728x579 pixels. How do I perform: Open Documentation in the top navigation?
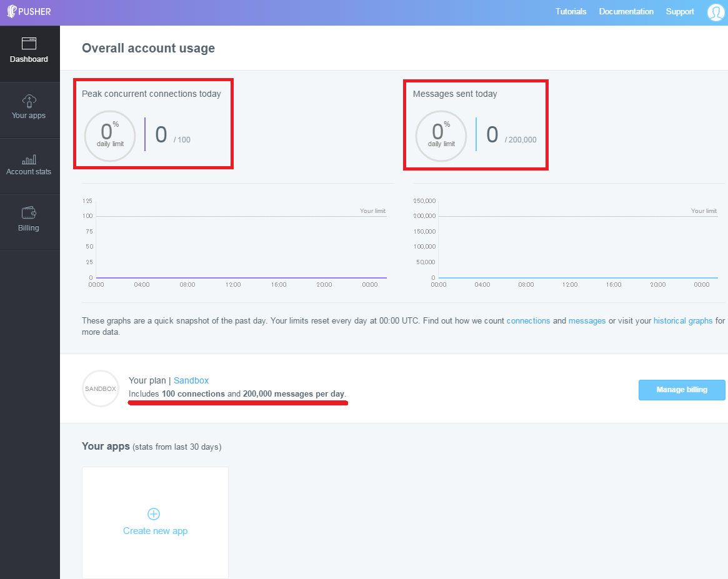tap(626, 12)
